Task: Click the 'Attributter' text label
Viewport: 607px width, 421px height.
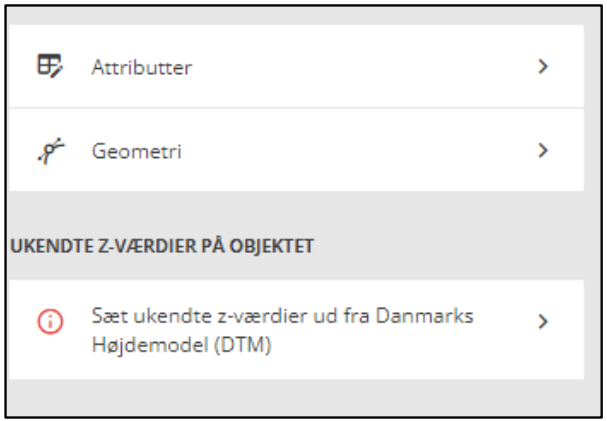Action: click(x=142, y=68)
